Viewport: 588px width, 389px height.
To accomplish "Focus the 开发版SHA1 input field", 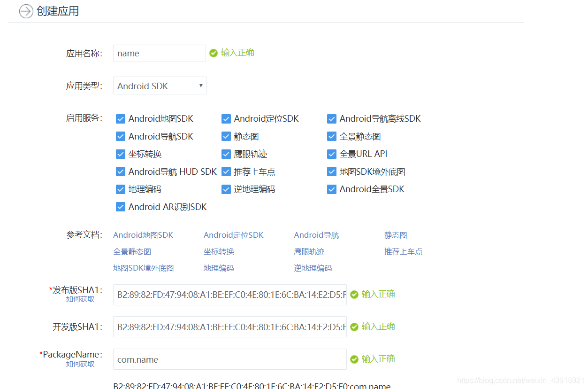I will pos(230,327).
